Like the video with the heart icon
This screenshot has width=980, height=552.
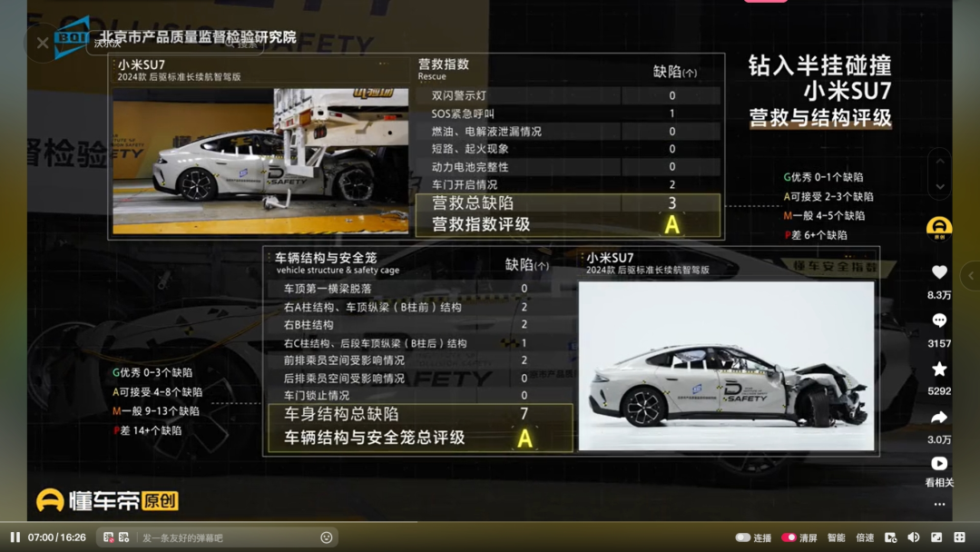pyautogui.click(x=939, y=272)
